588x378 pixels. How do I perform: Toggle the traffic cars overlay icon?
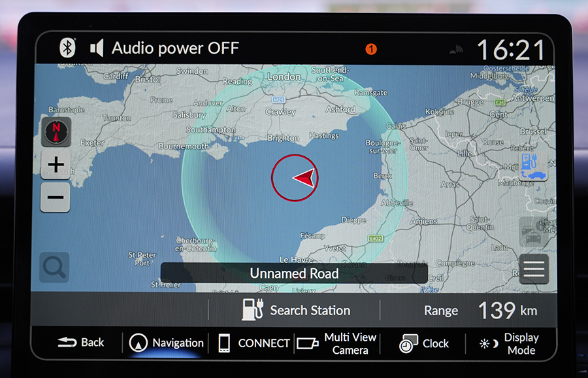click(x=532, y=232)
